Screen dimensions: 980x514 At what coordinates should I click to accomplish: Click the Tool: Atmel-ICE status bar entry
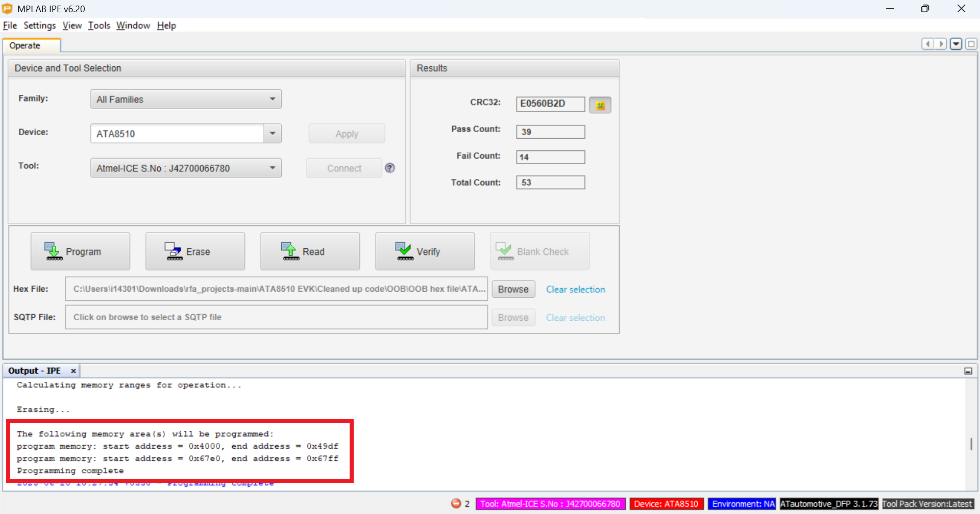point(550,504)
